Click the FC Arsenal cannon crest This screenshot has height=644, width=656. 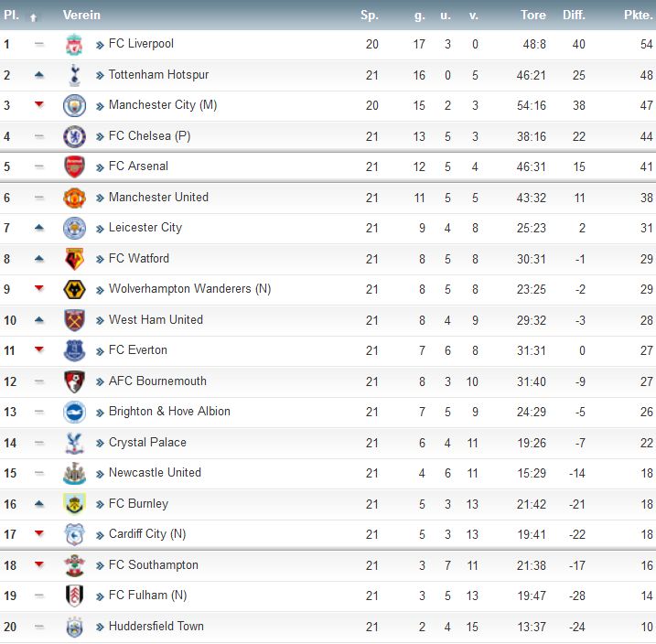[x=74, y=166]
